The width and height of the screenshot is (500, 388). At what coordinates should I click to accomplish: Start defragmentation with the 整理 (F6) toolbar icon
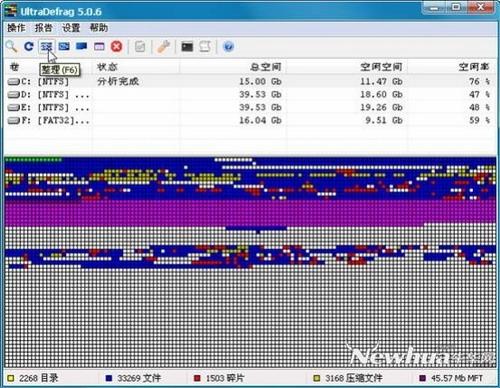pos(46,46)
